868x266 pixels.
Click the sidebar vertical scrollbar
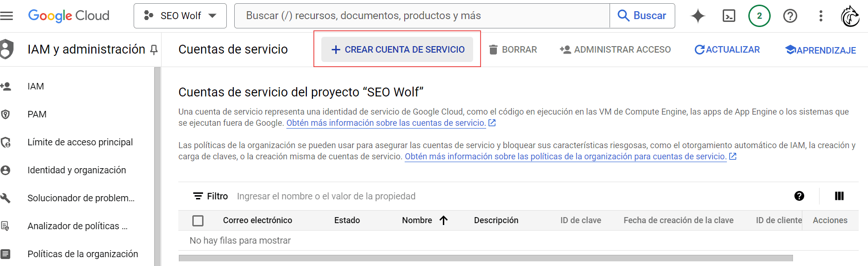(x=157, y=166)
